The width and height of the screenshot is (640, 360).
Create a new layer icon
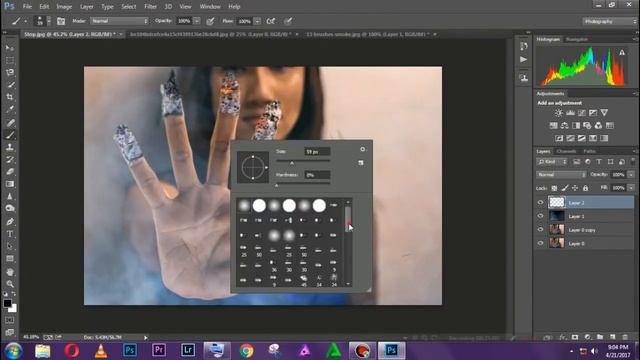[x=613, y=337]
